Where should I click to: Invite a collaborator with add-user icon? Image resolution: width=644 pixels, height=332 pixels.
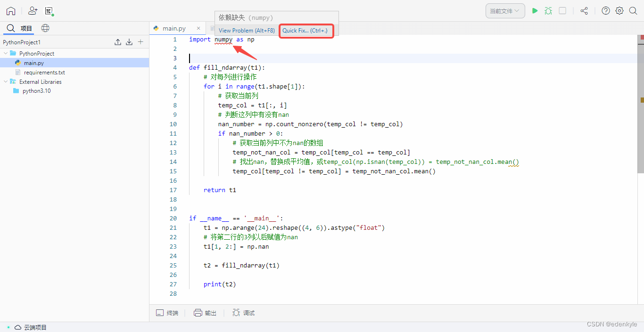[x=33, y=11]
